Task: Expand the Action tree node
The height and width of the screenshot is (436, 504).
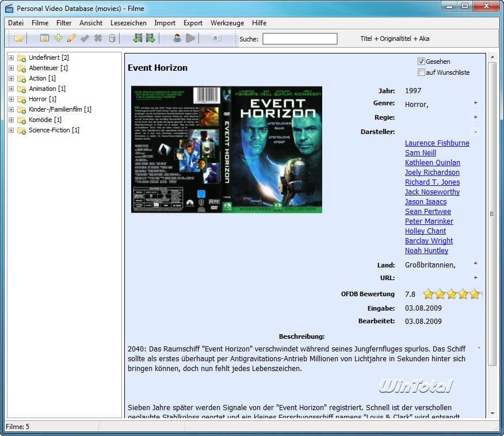Action: pos(12,78)
